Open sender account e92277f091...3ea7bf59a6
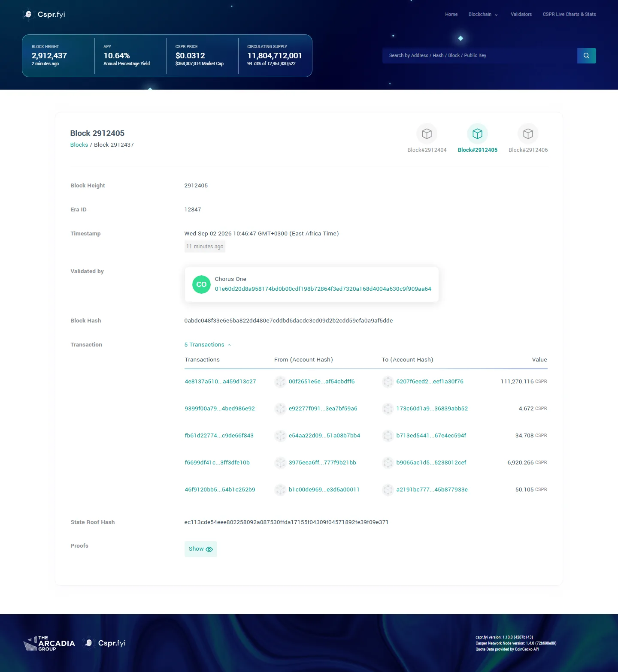 click(x=323, y=409)
